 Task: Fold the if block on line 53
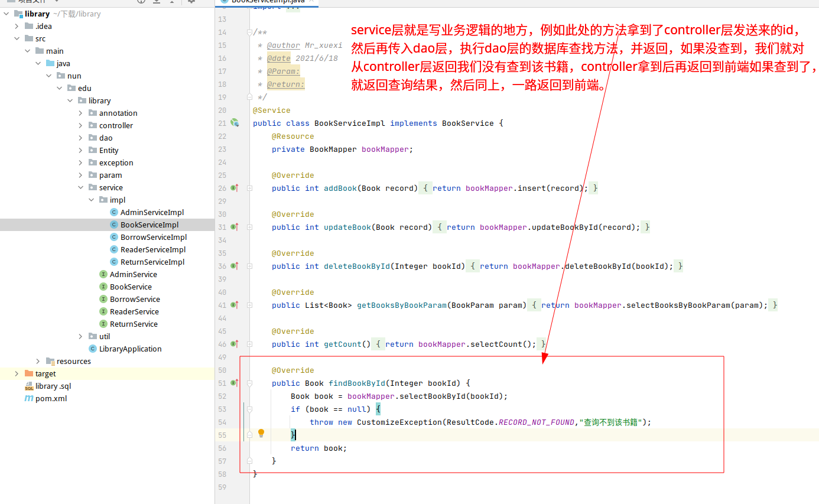click(x=249, y=409)
